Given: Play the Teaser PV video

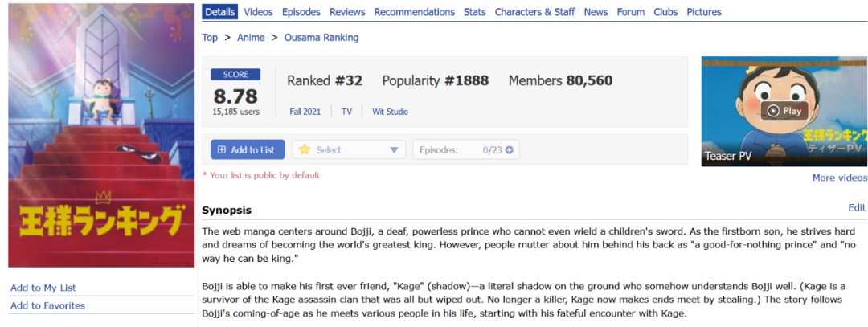Looking at the screenshot, I should coord(784,111).
